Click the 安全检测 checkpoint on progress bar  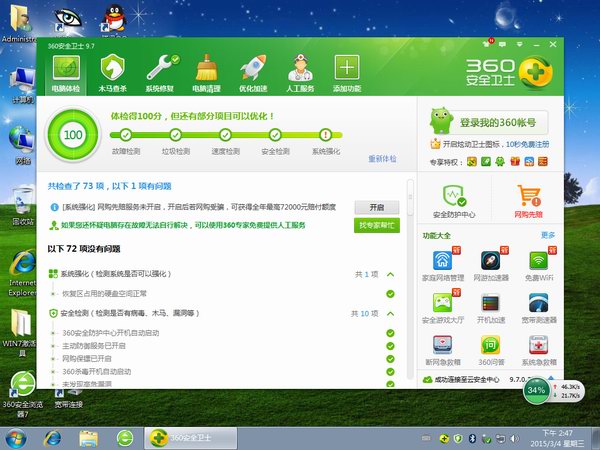point(275,135)
